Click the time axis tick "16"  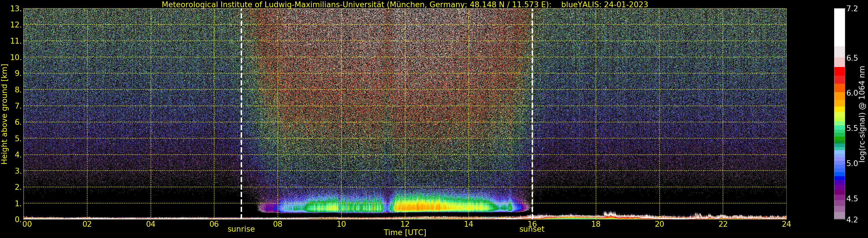(x=532, y=224)
